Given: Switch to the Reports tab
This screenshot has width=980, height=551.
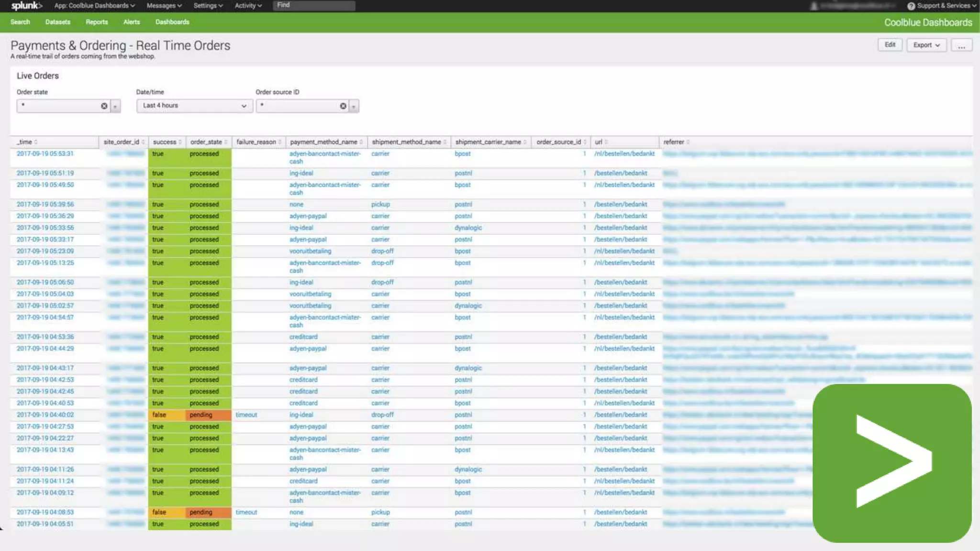Looking at the screenshot, I should coord(97,22).
